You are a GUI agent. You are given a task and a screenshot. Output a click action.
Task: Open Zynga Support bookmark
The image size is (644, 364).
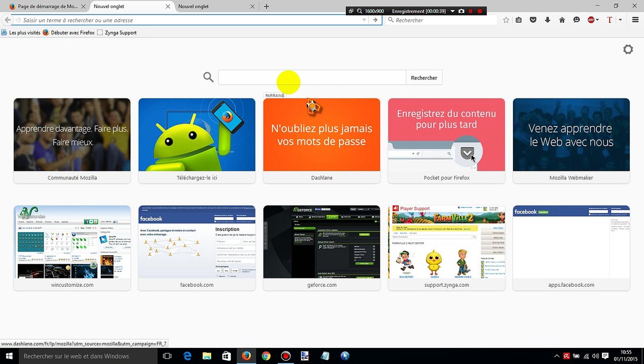(117, 32)
